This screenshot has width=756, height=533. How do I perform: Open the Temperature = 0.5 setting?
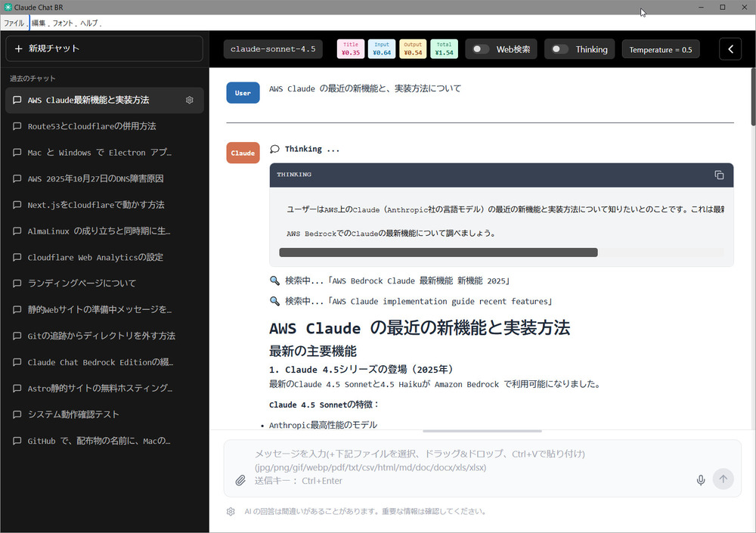click(660, 49)
